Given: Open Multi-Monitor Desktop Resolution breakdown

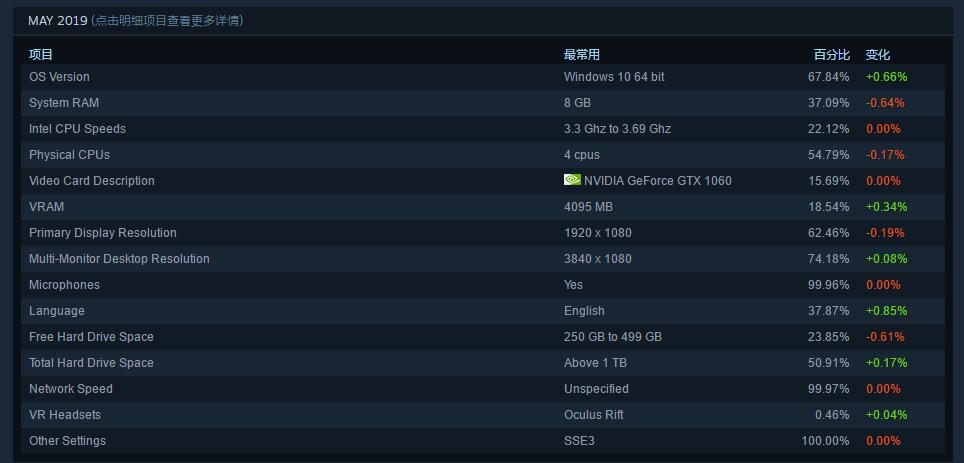Looking at the screenshot, I should (x=483, y=258).
